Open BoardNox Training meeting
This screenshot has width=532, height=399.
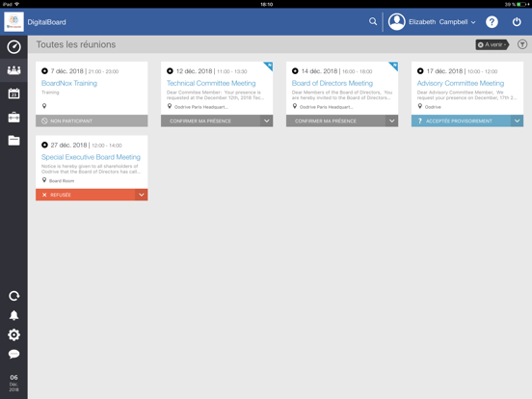point(69,83)
